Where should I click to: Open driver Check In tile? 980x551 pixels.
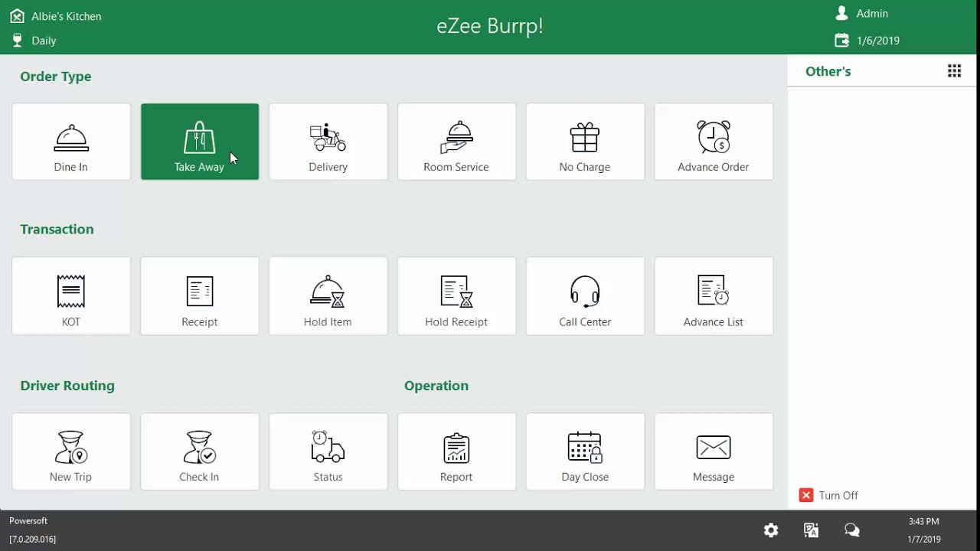coord(200,452)
